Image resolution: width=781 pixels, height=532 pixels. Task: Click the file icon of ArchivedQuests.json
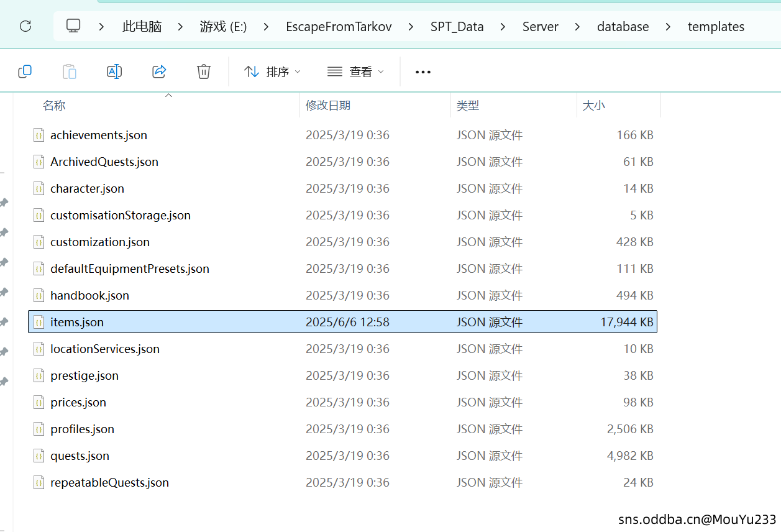[39, 162]
